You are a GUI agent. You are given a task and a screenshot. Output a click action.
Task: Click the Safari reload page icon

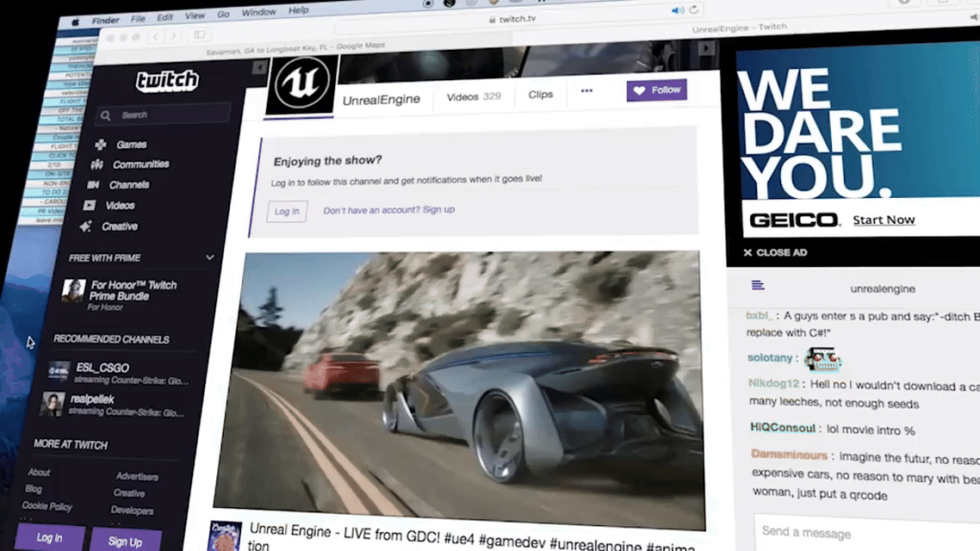(x=694, y=10)
